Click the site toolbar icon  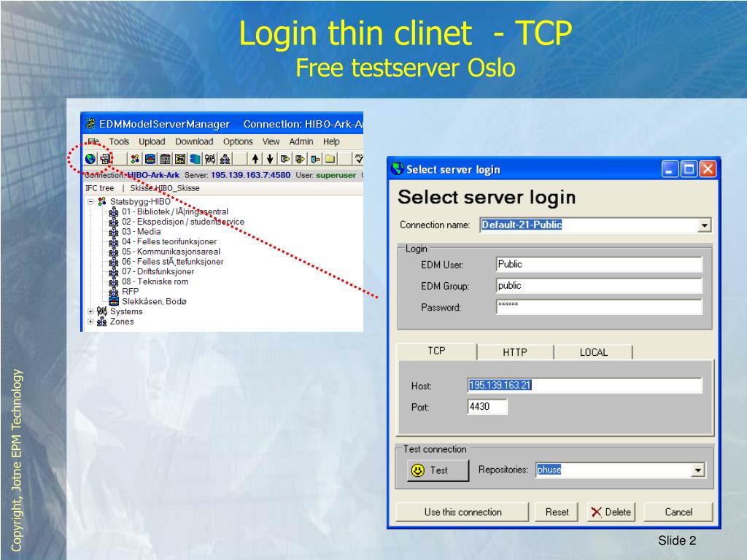click(150, 158)
